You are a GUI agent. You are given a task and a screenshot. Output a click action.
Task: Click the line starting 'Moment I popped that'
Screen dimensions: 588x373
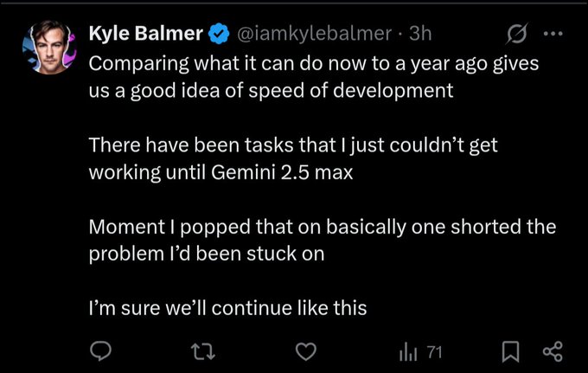[322, 228]
